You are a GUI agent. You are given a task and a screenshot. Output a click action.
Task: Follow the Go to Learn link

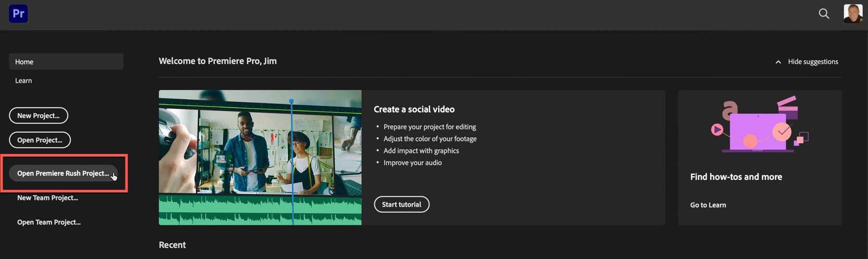tap(708, 205)
